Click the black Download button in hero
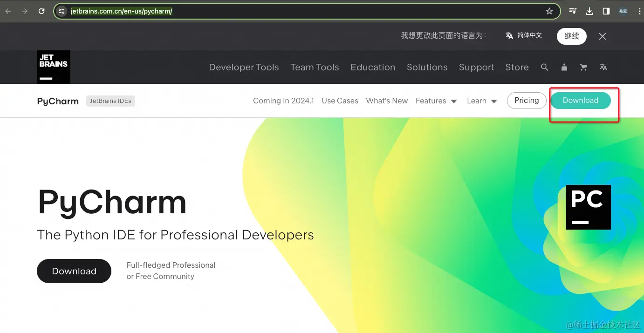The width and height of the screenshot is (644, 333). pos(74,271)
